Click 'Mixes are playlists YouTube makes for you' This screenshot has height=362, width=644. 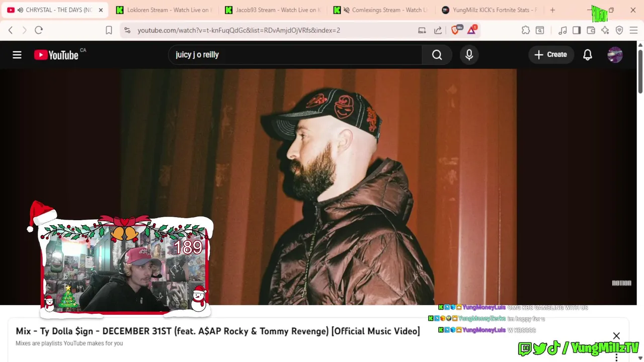coord(69,343)
